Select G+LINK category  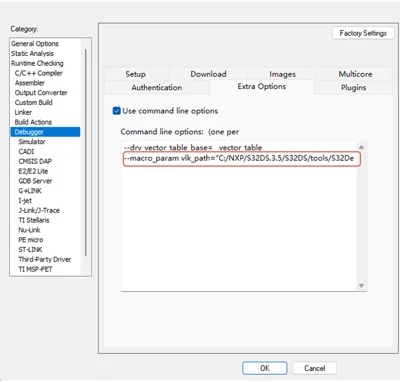tap(30, 191)
